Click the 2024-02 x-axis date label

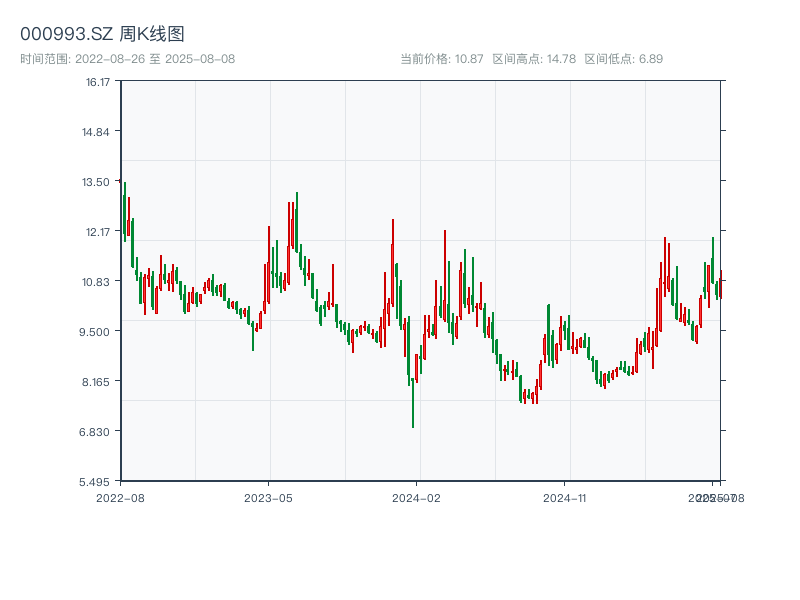pyautogui.click(x=417, y=497)
